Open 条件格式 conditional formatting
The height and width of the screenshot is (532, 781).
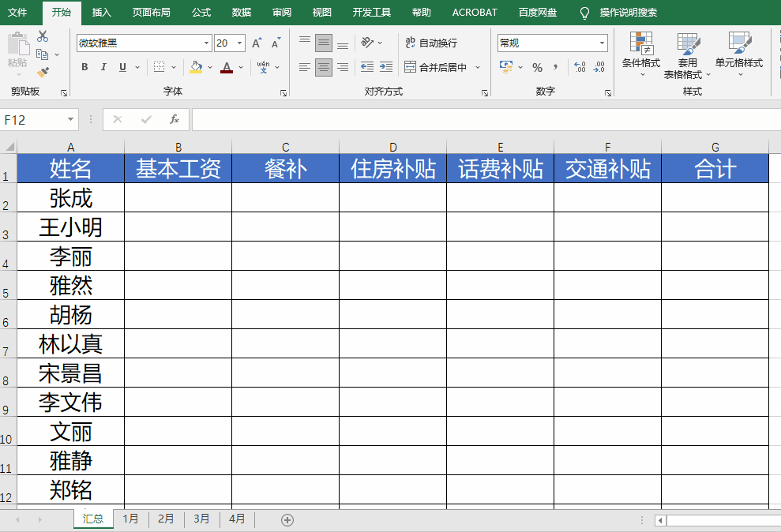coord(641,54)
